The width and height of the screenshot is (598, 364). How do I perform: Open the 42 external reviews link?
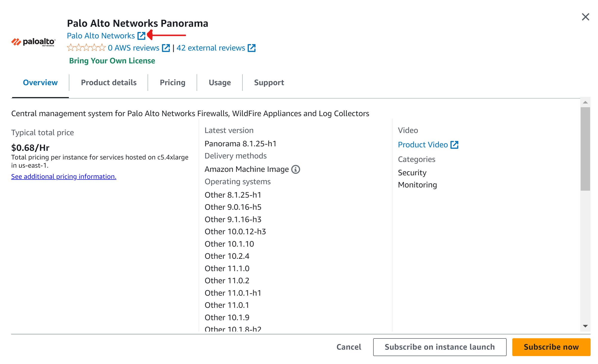tap(211, 48)
